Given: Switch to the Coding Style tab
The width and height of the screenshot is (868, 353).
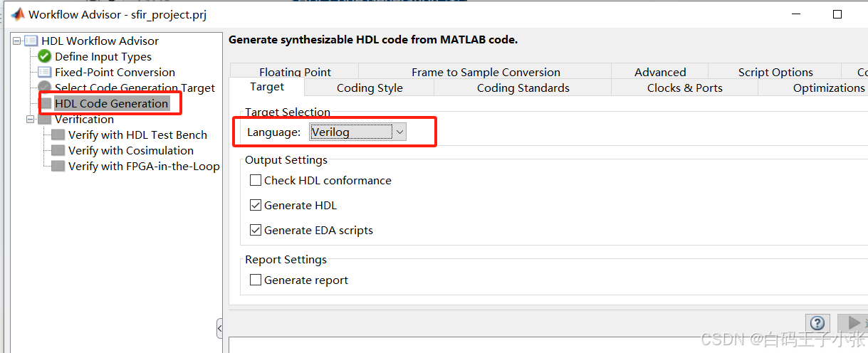Looking at the screenshot, I should click(x=370, y=88).
